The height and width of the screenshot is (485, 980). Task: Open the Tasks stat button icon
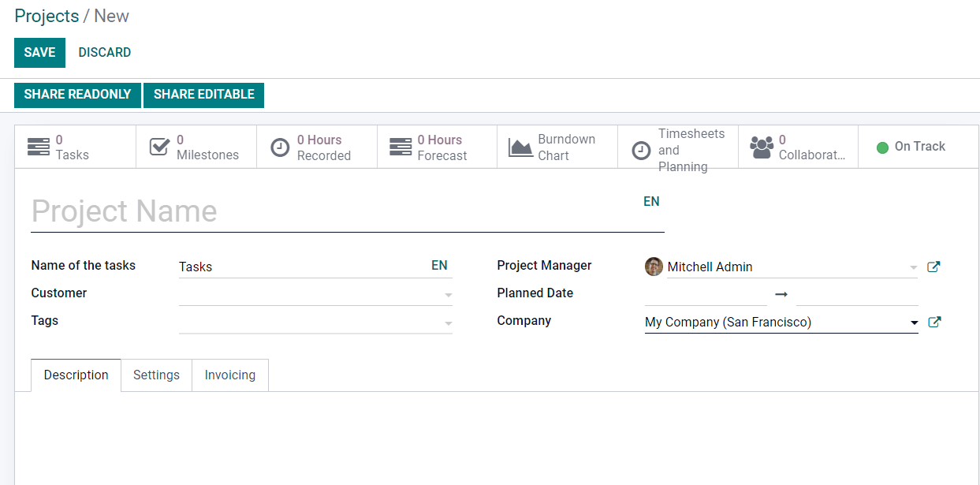(x=38, y=147)
